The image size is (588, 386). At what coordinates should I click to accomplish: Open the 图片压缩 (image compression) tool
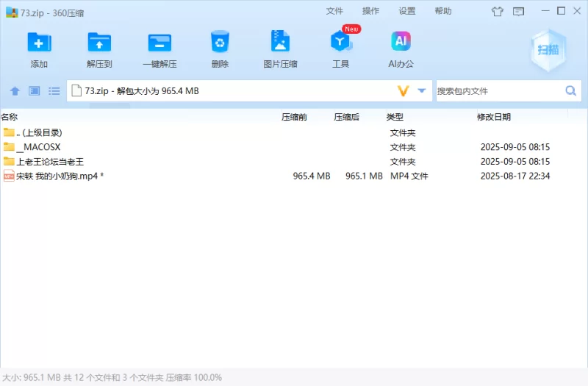(280, 41)
